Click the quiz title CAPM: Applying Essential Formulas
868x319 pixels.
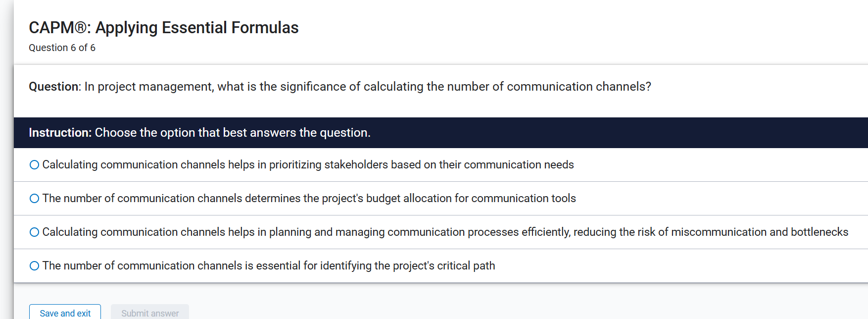(163, 28)
